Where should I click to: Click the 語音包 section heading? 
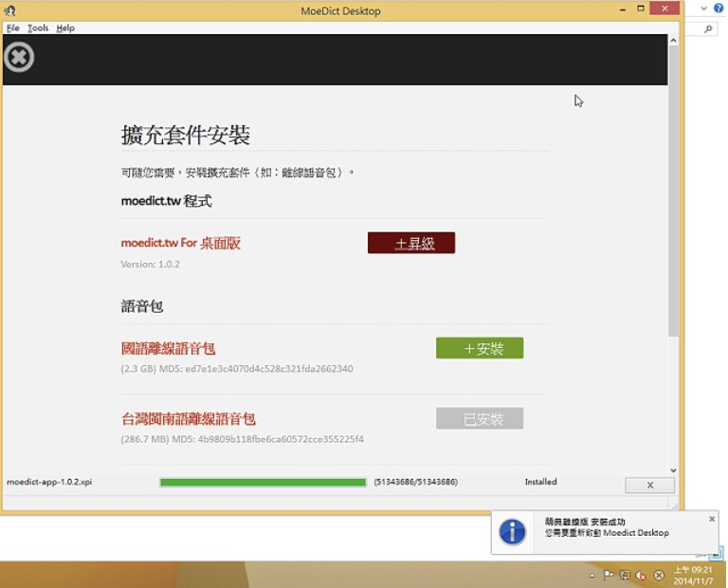(141, 306)
